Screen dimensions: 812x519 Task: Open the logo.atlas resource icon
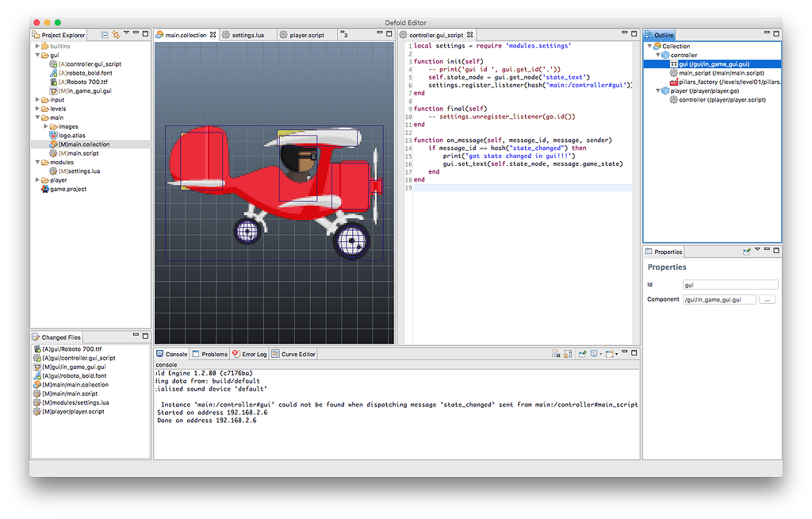coord(53,133)
